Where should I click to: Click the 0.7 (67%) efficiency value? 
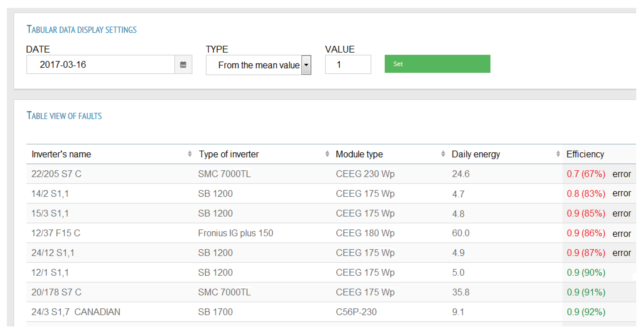(586, 174)
